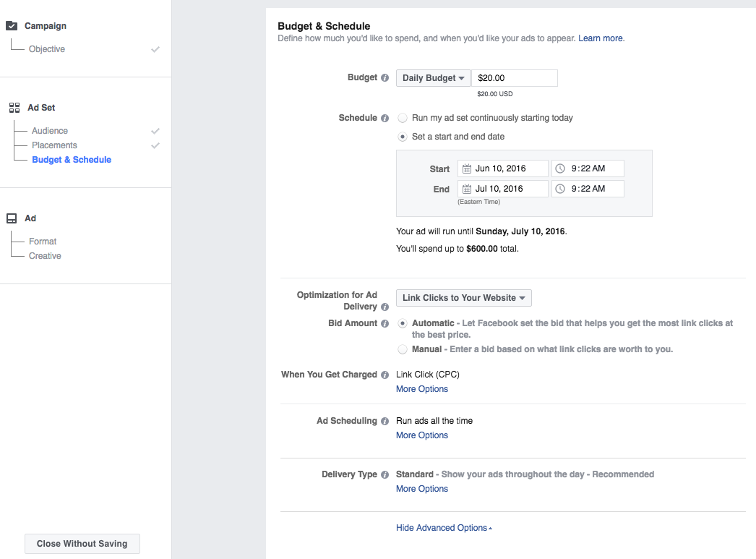Open Creative under the Ad section
Viewport: 756px width, 559px height.
tap(45, 256)
